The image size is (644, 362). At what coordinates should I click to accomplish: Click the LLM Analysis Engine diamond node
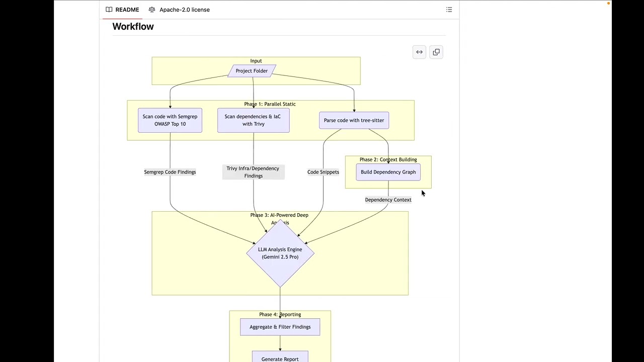[x=280, y=253]
